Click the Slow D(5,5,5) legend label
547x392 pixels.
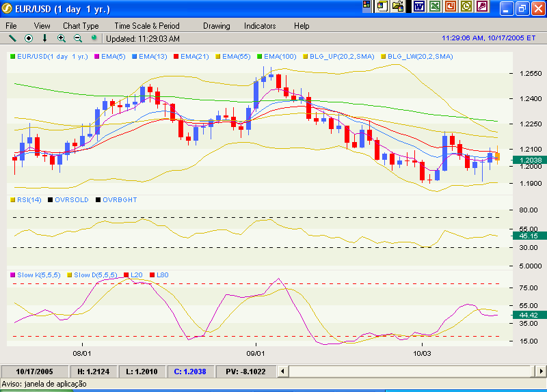coord(96,275)
